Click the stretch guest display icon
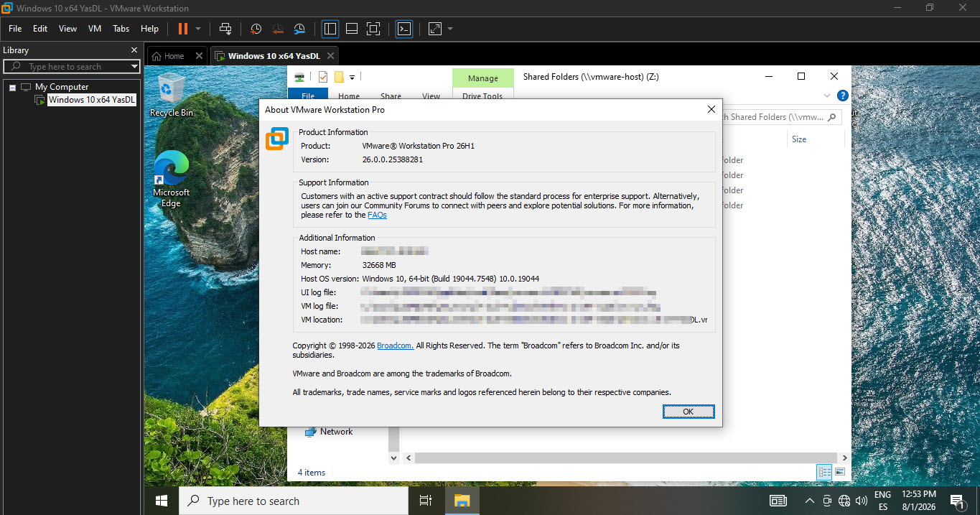980x515 pixels. pos(435,29)
